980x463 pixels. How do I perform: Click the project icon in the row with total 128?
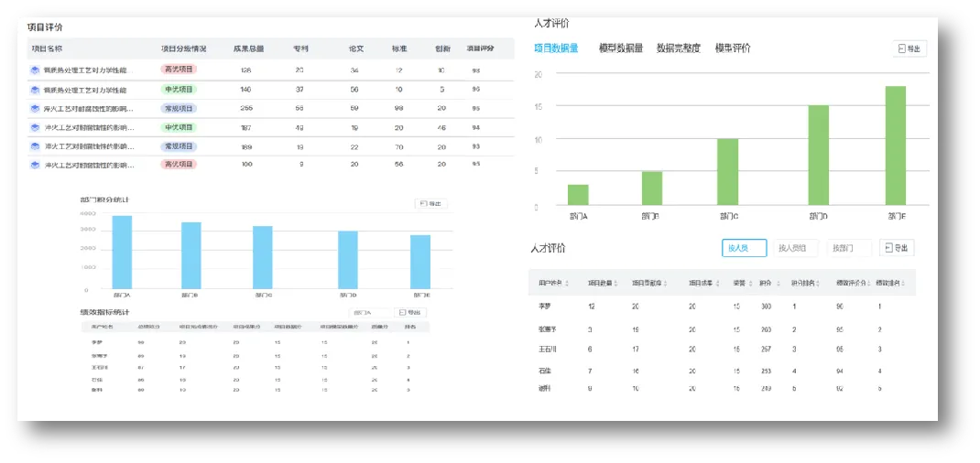35,70
